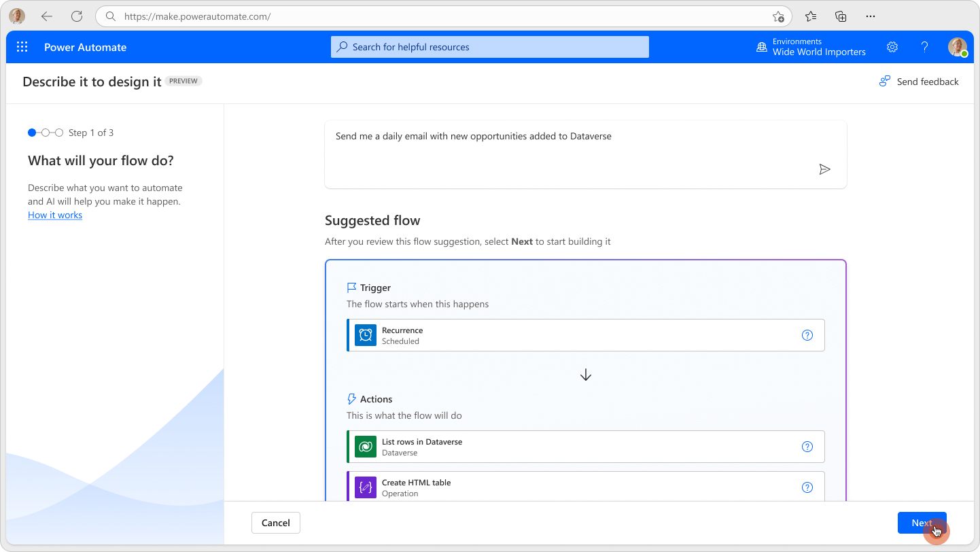Screen dimensions: 980x552
Task: Click the browser profile avatar
Action: (17, 16)
